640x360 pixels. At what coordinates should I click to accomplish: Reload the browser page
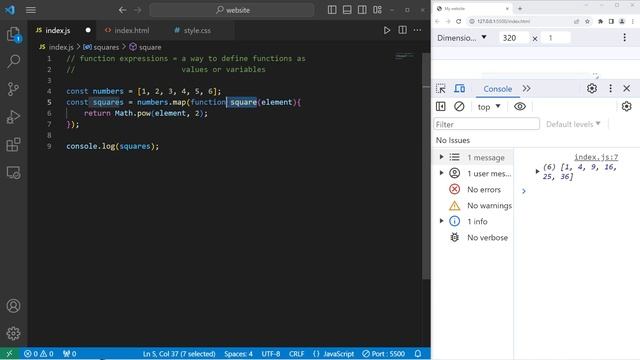458,21
